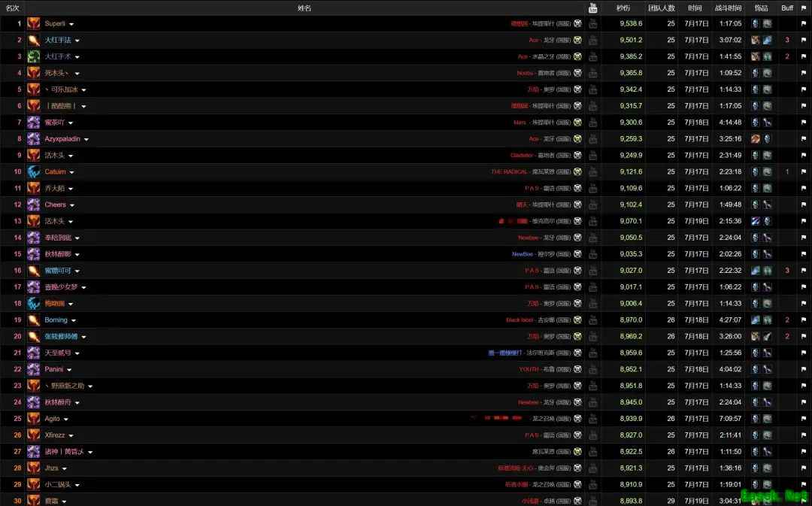Viewport: 812px width, 506px height.
Task: Click the server emblem icon on rank 8 row
Action: point(577,139)
